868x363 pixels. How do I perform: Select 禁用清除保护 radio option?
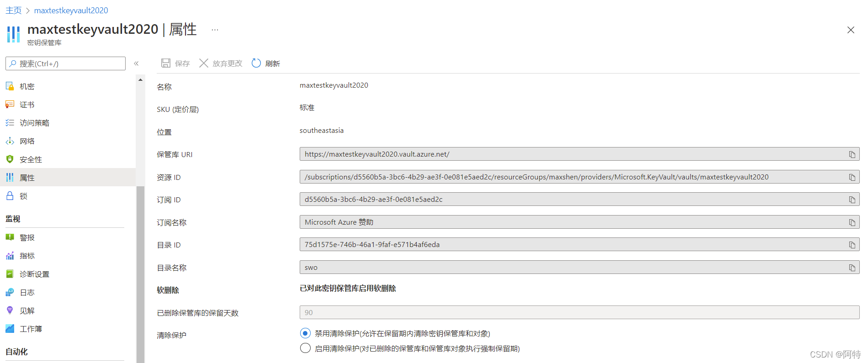(305, 333)
